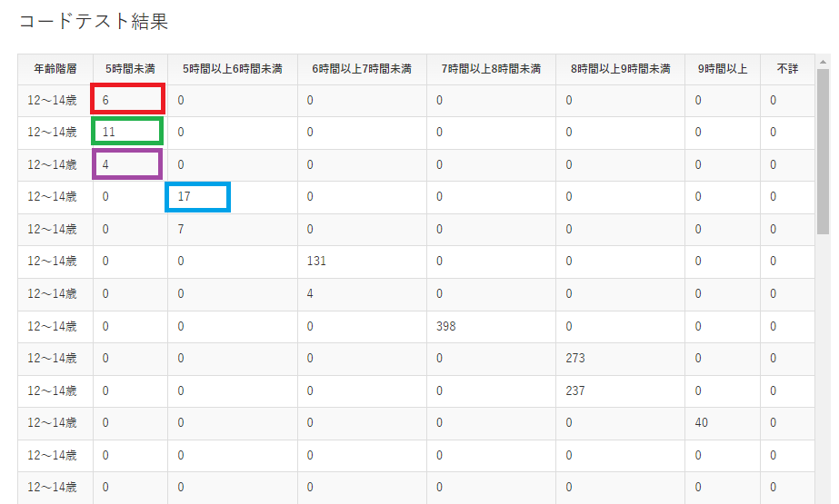Image resolution: width=839 pixels, height=504 pixels.
Task: Select the cell with value 40
Action: coord(723,423)
